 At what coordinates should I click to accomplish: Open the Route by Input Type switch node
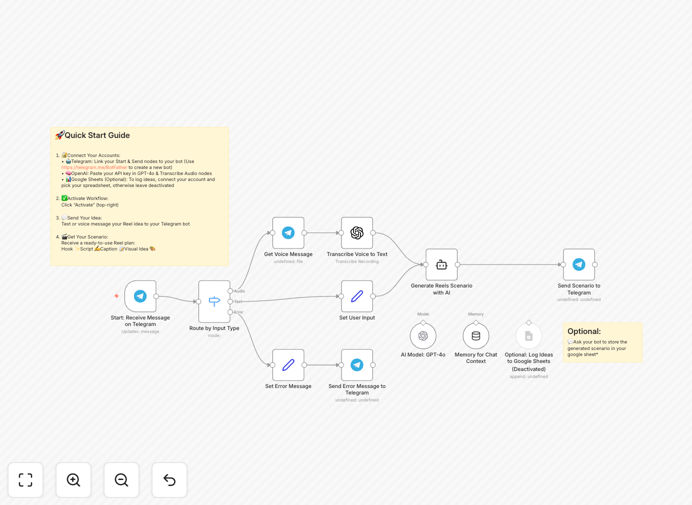click(214, 301)
